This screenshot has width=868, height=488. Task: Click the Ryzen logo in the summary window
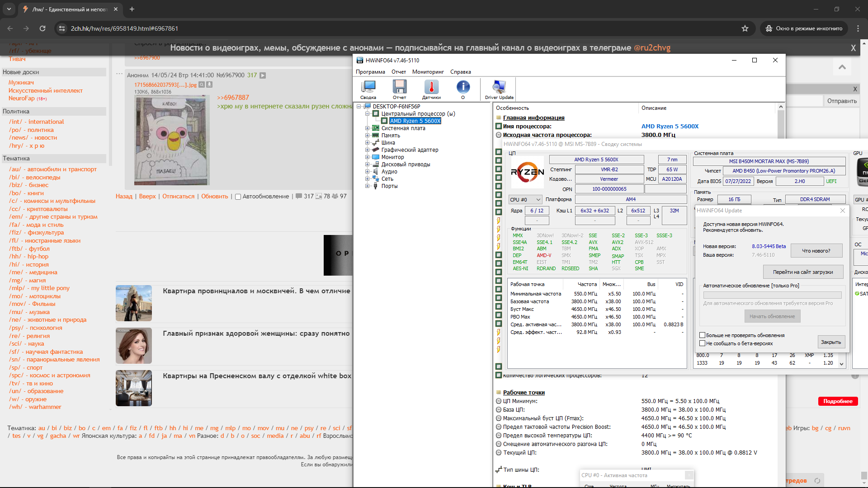528,172
